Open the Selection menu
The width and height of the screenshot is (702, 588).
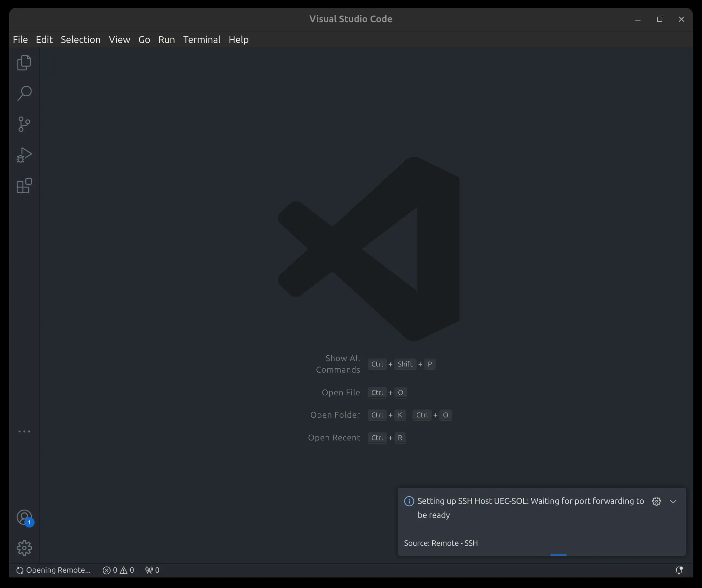(81, 40)
